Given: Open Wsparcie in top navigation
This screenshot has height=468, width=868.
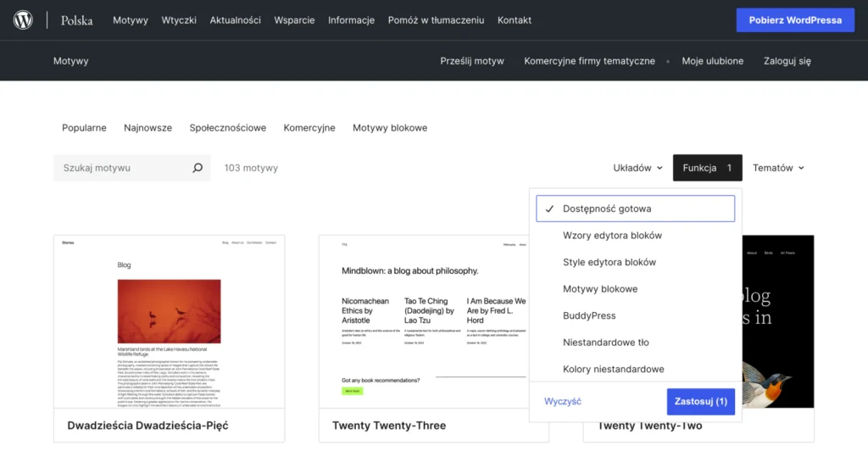Looking at the screenshot, I should click(x=294, y=20).
